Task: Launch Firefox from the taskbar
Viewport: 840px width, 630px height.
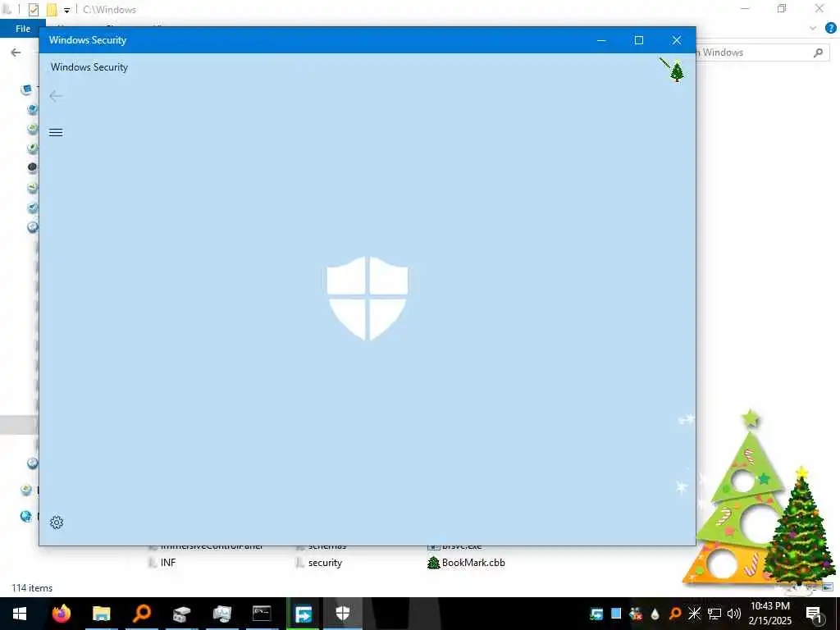Action: click(61, 614)
